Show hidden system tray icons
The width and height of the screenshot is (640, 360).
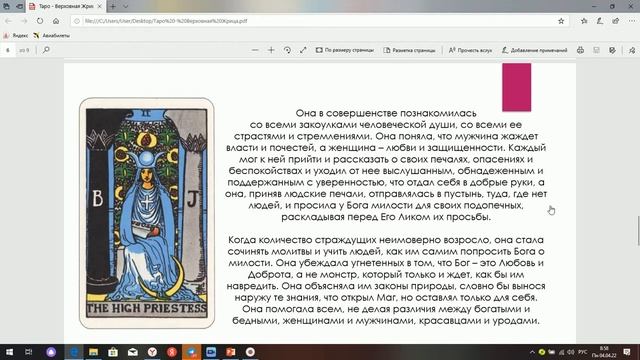point(532,352)
